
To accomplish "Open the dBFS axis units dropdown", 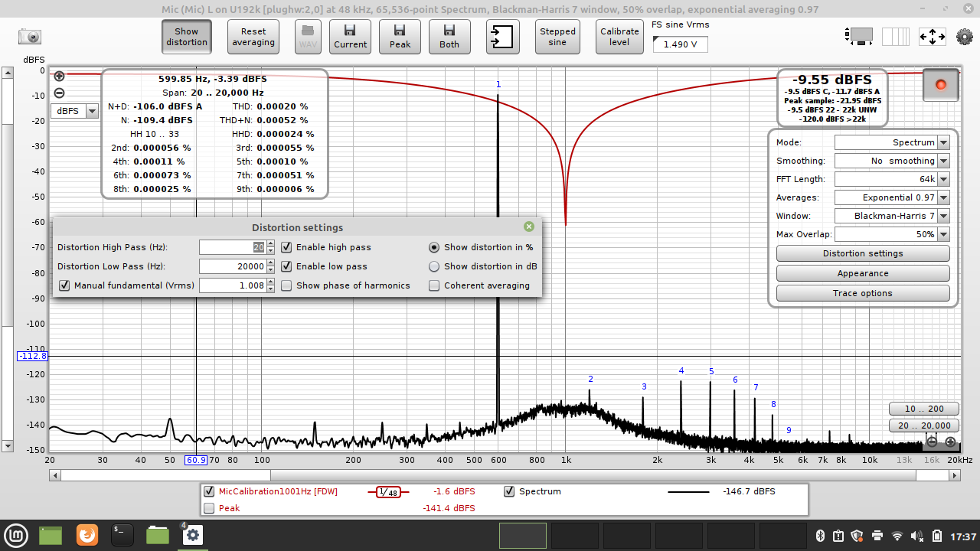I will (75, 111).
